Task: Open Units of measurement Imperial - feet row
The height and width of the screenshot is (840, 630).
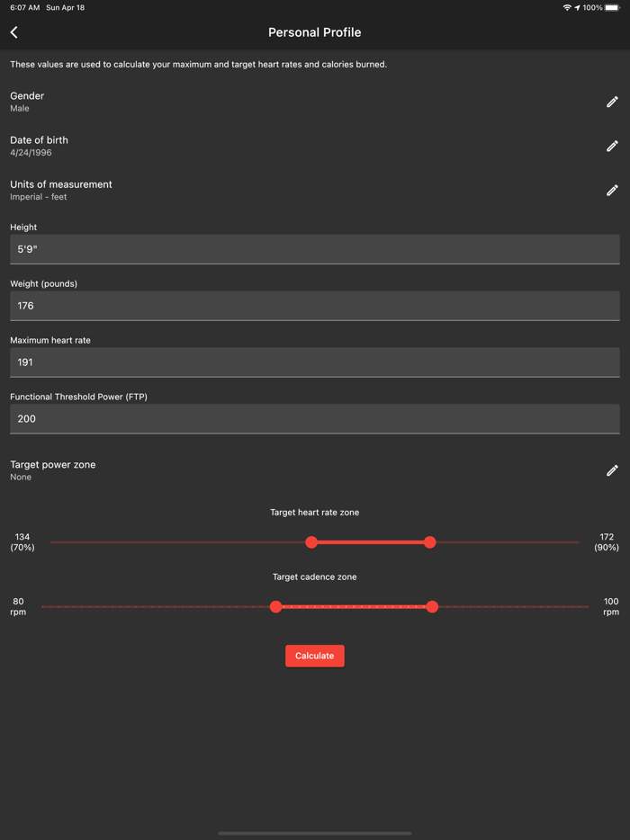Action: 315,190
